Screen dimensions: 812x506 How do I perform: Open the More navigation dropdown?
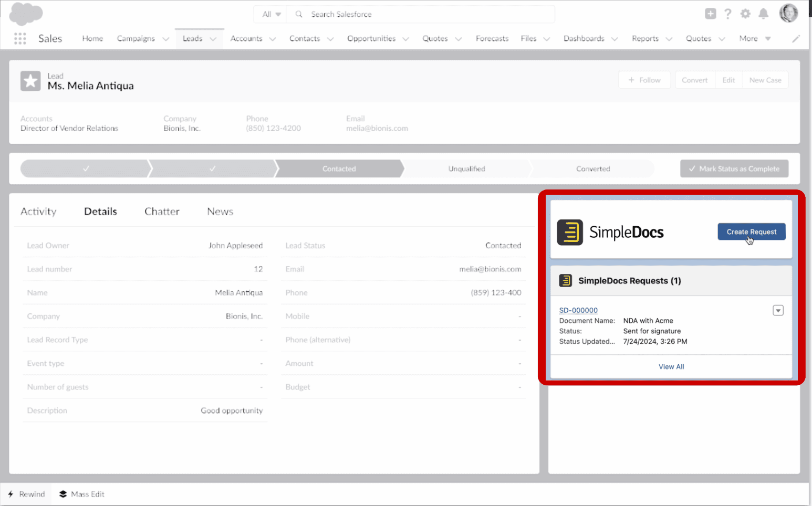tap(755, 38)
